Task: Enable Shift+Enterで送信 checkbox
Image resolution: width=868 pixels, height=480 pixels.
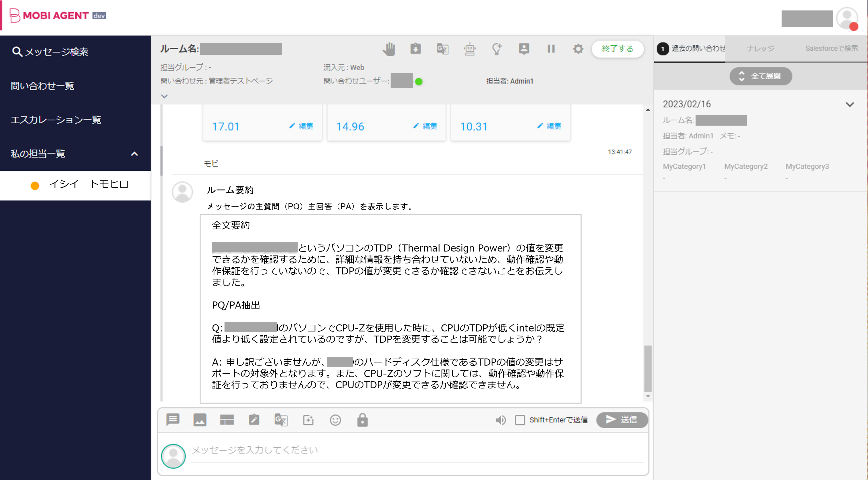Action: (520, 420)
